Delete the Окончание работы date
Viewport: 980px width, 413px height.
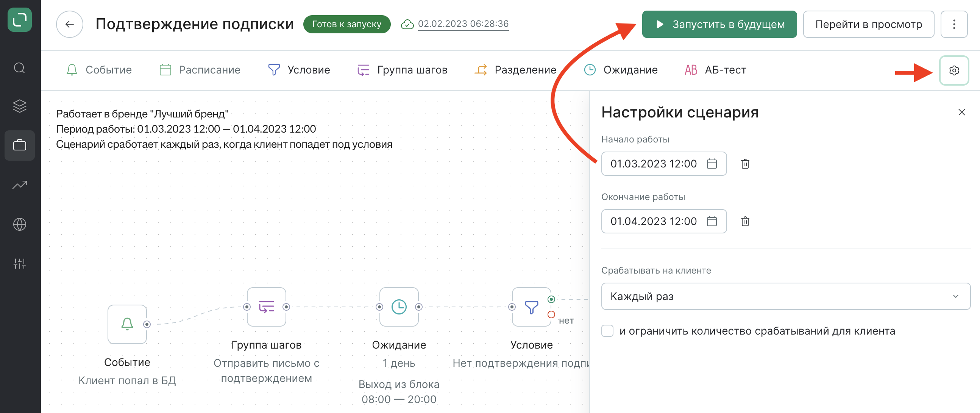click(745, 221)
